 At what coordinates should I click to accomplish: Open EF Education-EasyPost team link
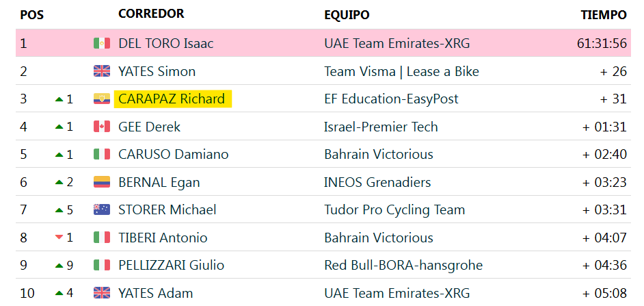(x=391, y=99)
